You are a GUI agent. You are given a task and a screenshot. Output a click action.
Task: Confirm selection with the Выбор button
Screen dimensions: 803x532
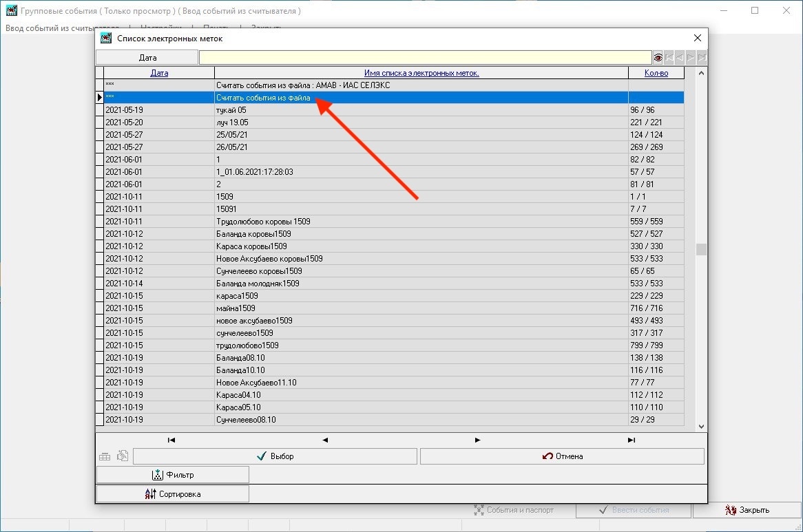click(275, 456)
